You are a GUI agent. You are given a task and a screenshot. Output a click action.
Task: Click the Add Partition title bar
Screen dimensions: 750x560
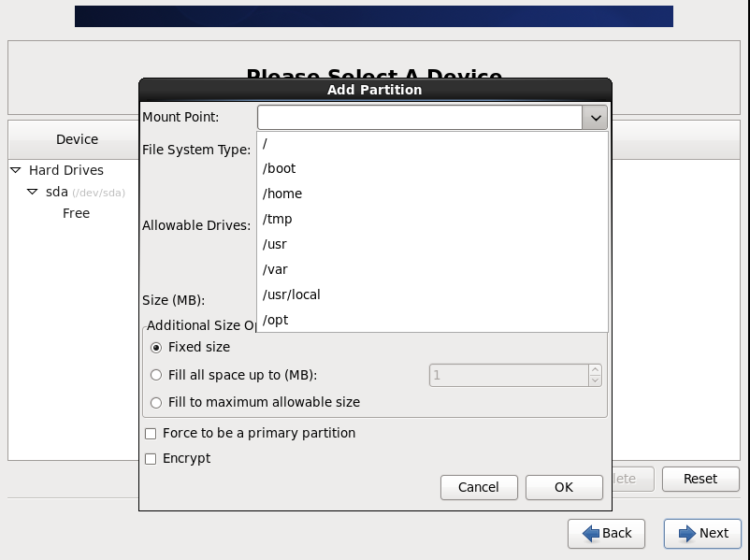tap(375, 90)
